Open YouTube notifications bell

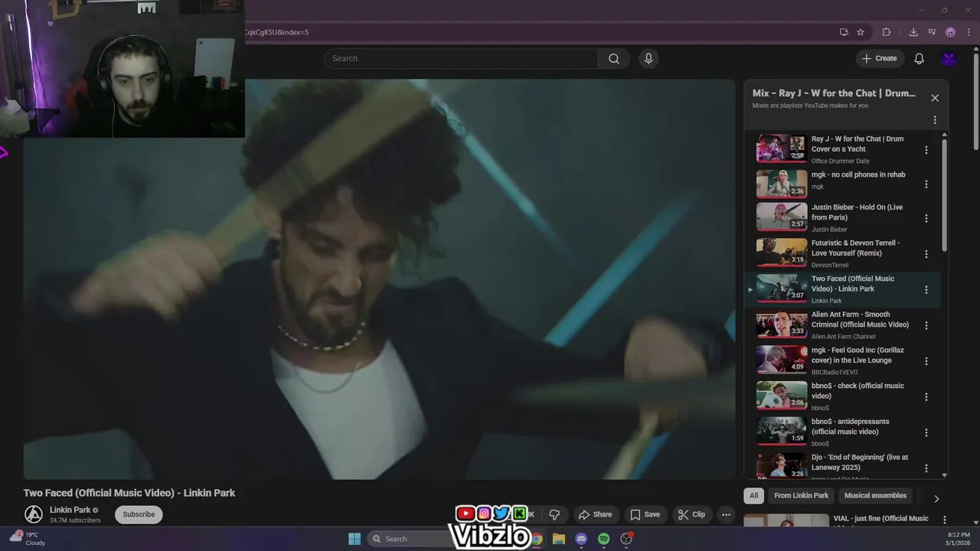point(919,58)
